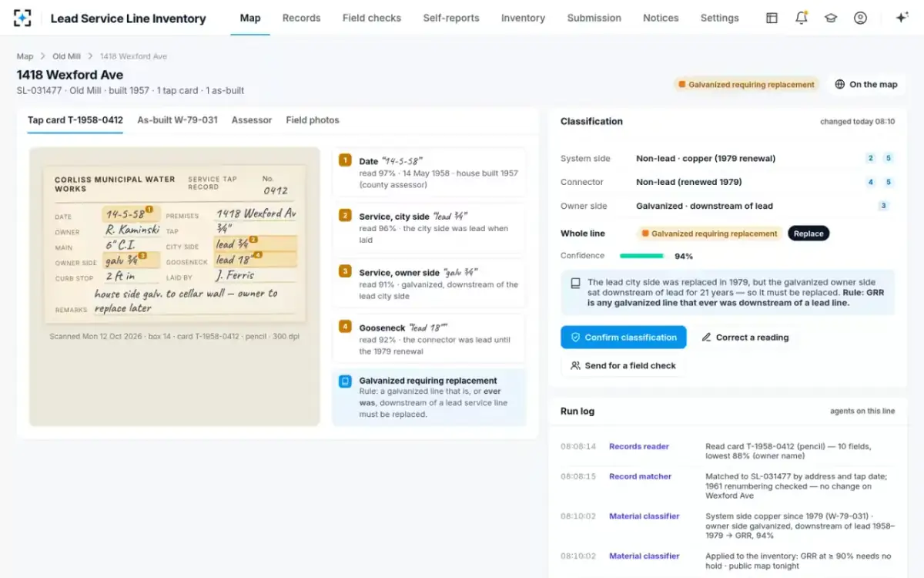Click "Non-lead (renewed 1979)" value
This screenshot has height=578, width=924.
(689, 182)
